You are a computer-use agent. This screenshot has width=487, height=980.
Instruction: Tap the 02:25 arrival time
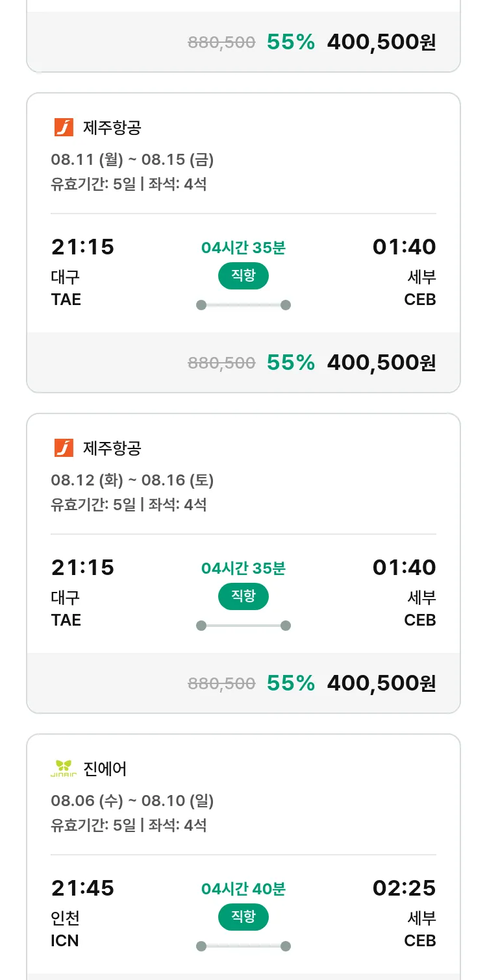click(404, 888)
